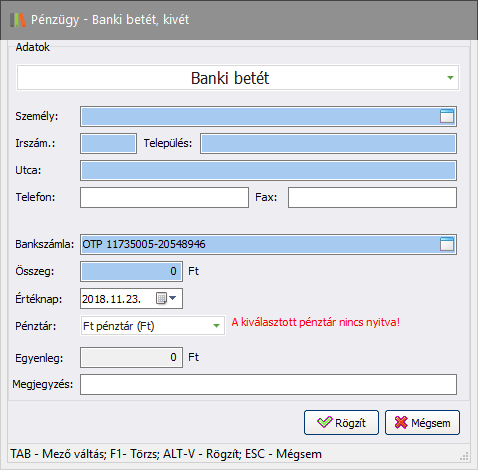Click the green checkmark on Rögzít
This screenshot has height=470, width=478.
[x=324, y=422]
